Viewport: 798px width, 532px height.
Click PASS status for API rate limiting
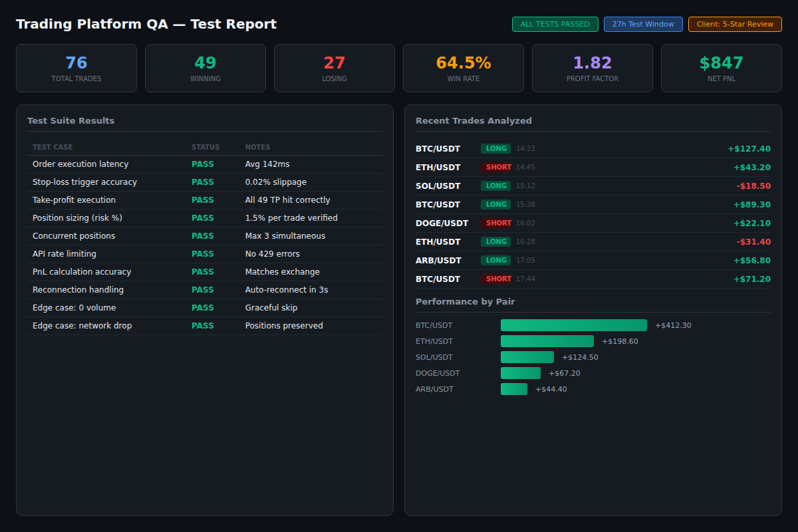[x=203, y=254]
